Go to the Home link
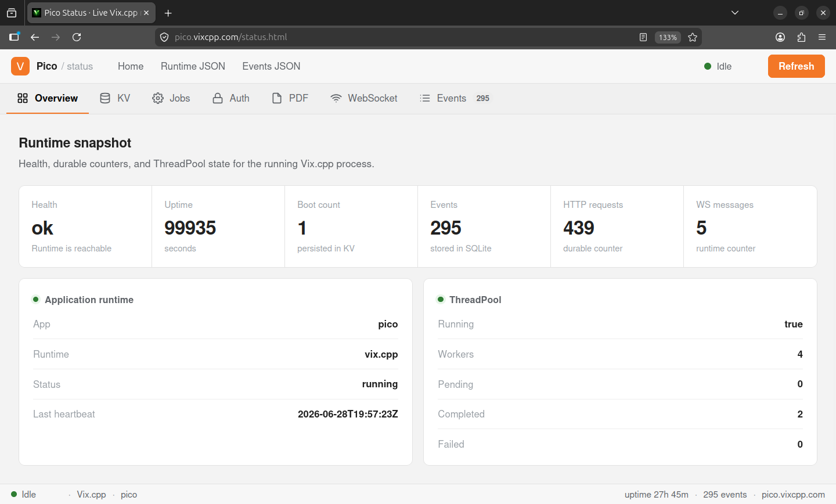Screen dimensions: 836x504 click(x=131, y=66)
